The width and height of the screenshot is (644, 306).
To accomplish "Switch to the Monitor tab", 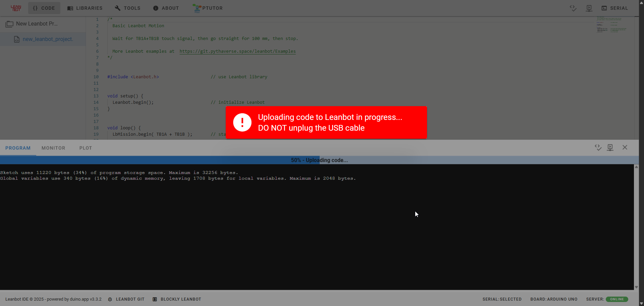I will tap(53, 148).
